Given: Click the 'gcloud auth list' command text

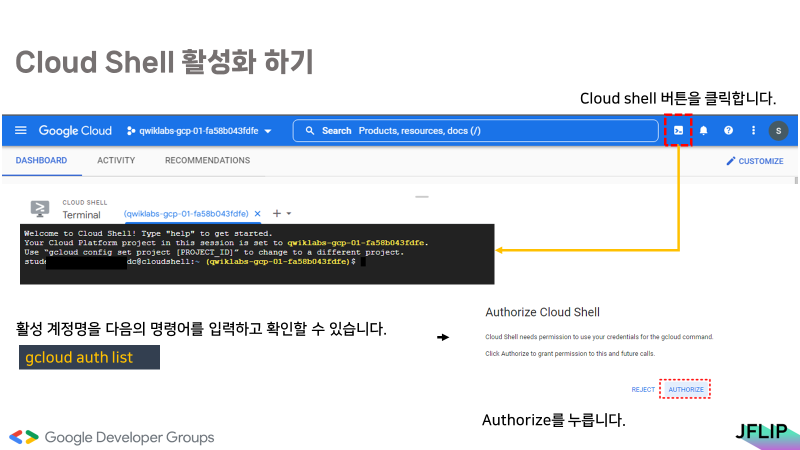Looking at the screenshot, I should click(x=79, y=357).
